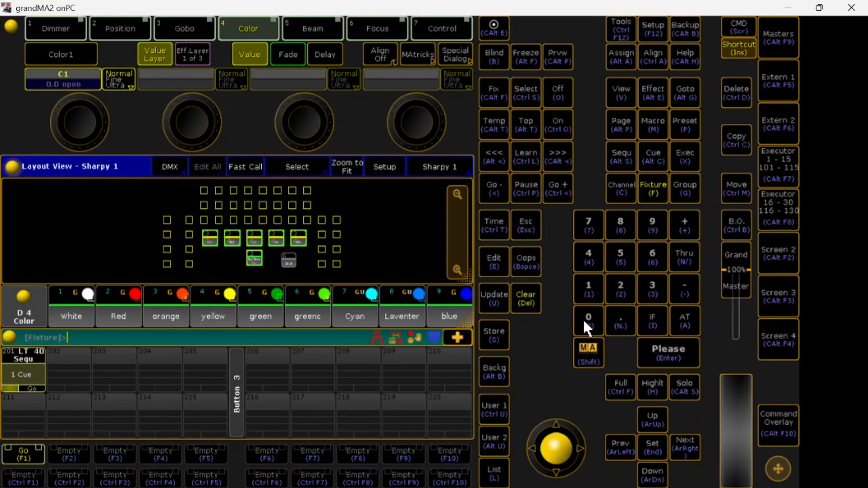Click the first encoder knob under C1
Screen dimensions: 868x488
[x=80, y=122]
